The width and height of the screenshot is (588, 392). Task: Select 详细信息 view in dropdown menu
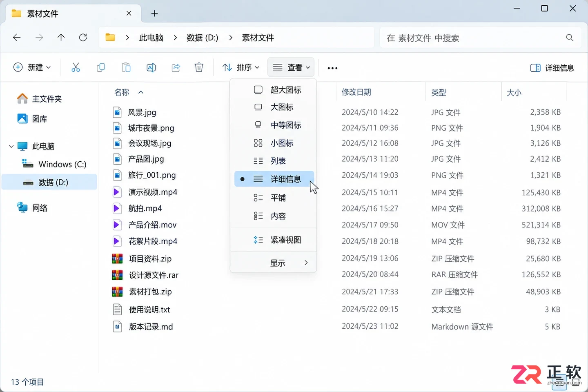[x=273, y=179]
